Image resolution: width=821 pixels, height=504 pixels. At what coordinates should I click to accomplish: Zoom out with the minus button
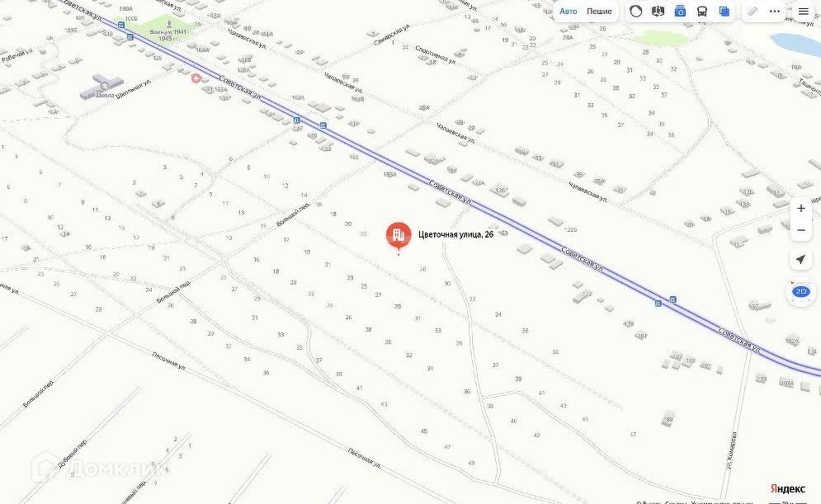click(800, 230)
